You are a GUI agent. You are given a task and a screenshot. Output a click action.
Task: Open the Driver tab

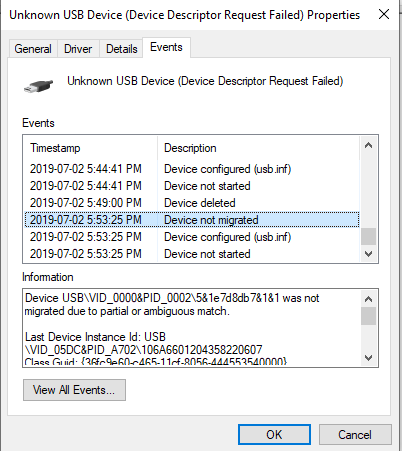[x=78, y=49]
